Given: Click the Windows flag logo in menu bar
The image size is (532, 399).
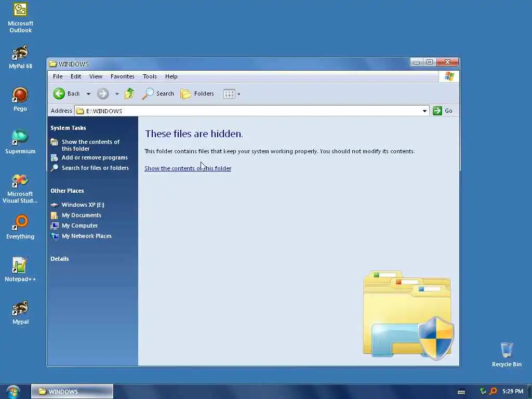Looking at the screenshot, I should (x=449, y=76).
